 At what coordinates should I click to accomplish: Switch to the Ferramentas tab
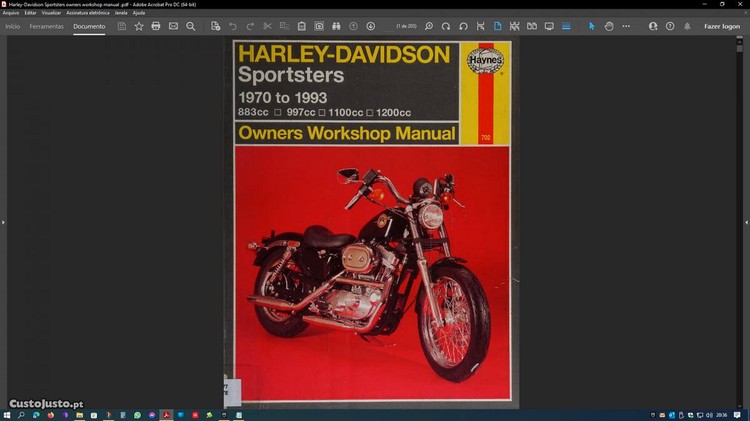(46, 26)
